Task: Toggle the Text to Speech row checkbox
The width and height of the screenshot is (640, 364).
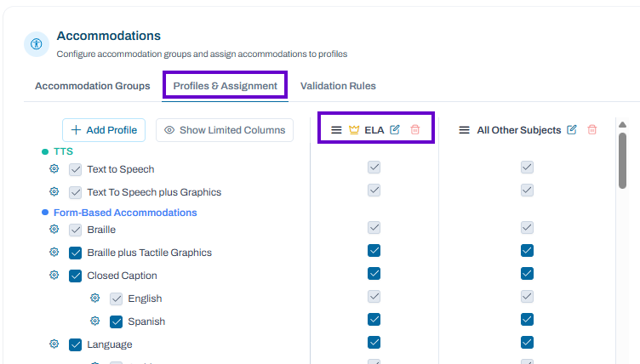Action: tap(75, 169)
